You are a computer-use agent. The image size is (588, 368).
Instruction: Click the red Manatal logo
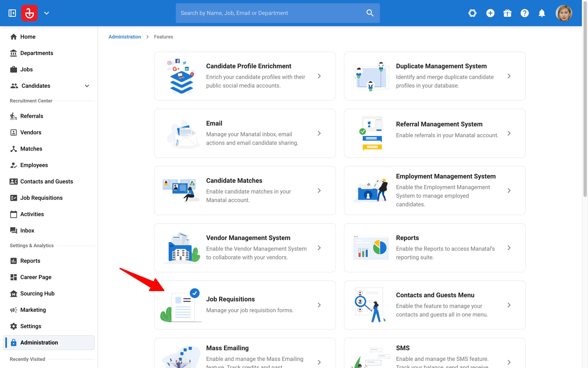(29, 13)
